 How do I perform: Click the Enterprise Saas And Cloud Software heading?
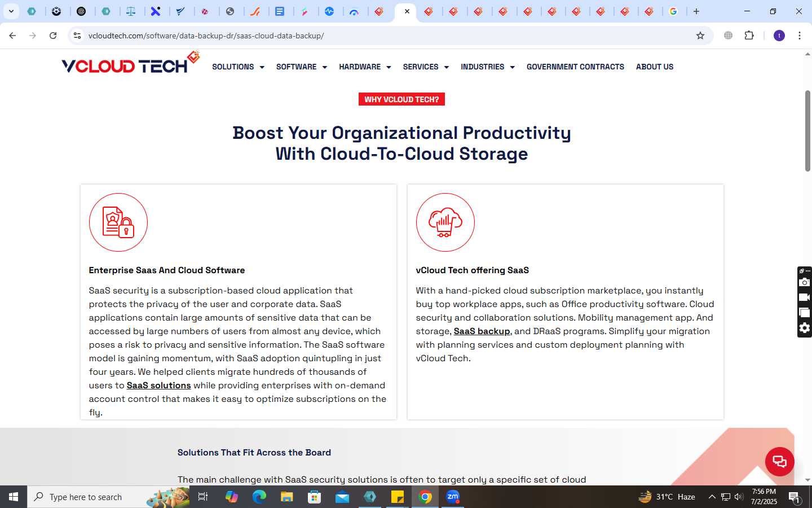167,270
